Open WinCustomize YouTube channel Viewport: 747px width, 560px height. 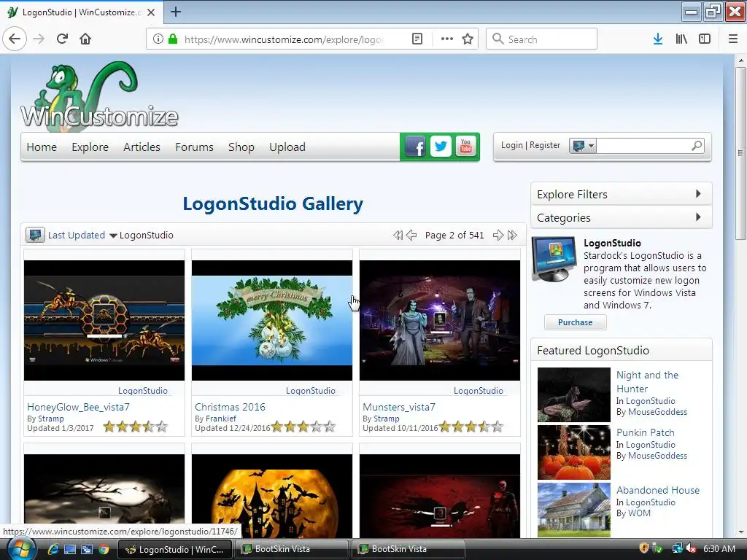click(x=465, y=147)
